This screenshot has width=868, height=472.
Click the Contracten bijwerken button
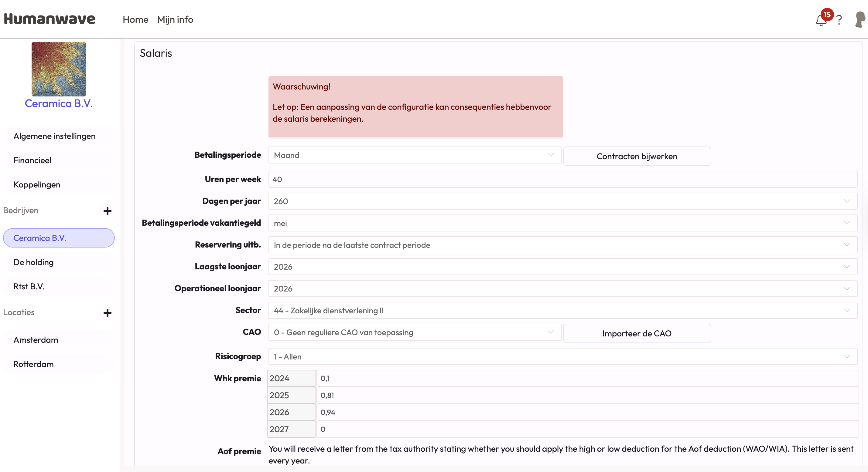tap(637, 156)
